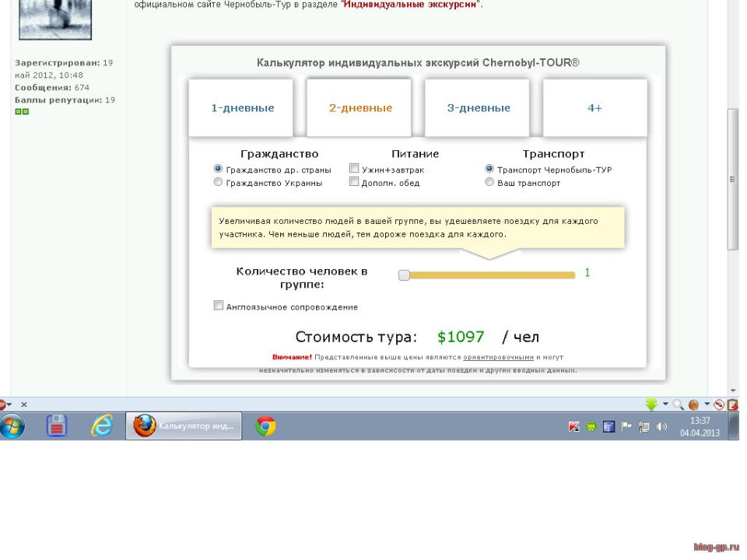Screen dimensions: 747x560
Task: Click the red Внимание! warning text
Action: 292,357
